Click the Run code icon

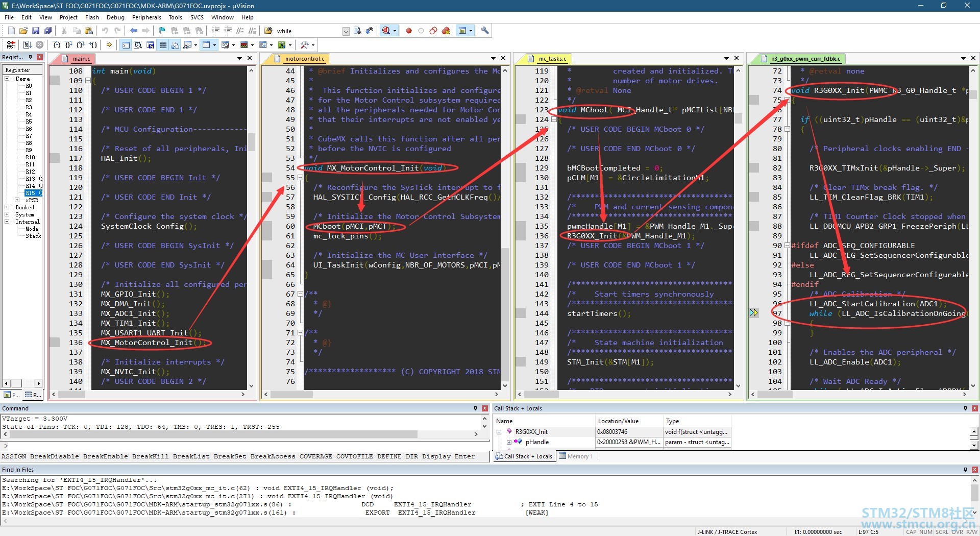pos(28,45)
